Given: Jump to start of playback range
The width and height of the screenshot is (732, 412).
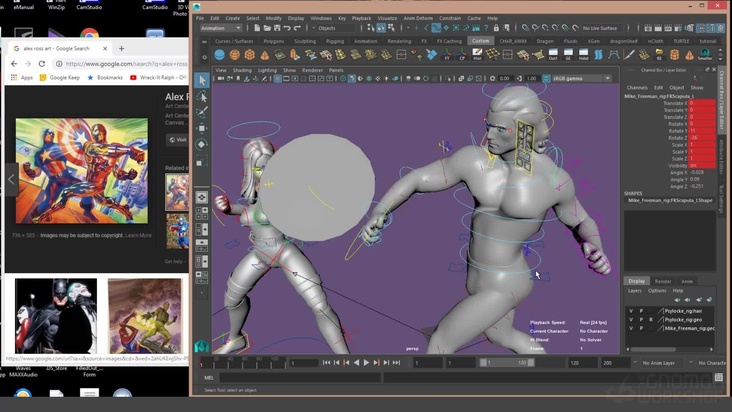Looking at the screenshot, I should click(x=326, y=363).
